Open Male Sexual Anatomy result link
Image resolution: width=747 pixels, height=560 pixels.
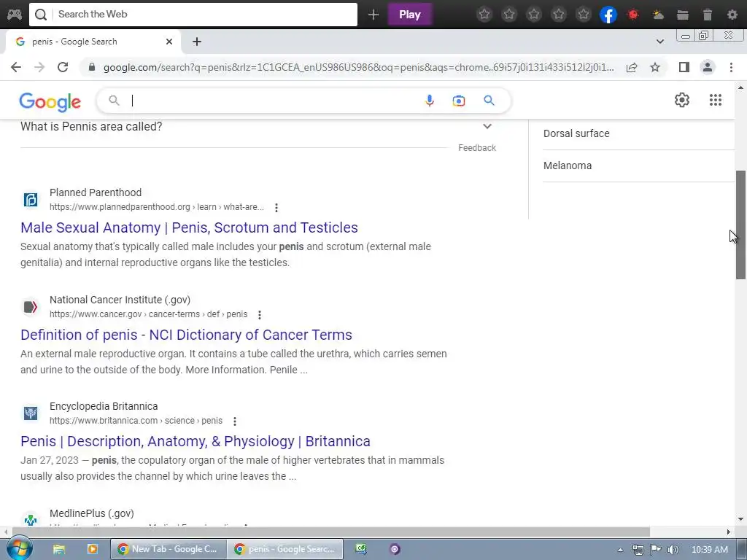(x=189, y=227)
